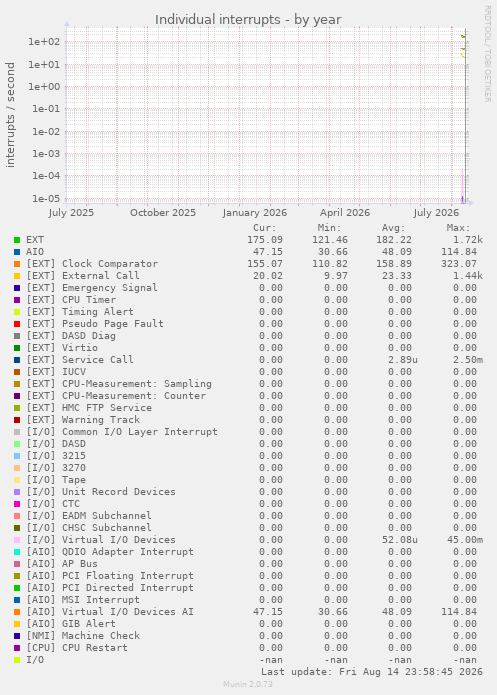Select the orange Clock Comparator legend swatch

coord(17,264)
